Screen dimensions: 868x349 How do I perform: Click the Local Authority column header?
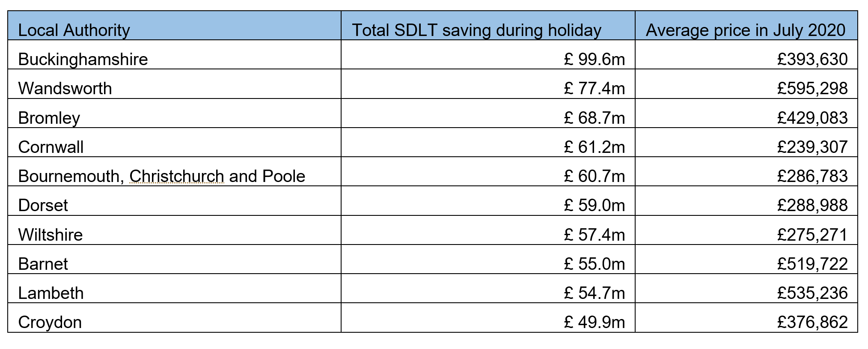[74, 30]
